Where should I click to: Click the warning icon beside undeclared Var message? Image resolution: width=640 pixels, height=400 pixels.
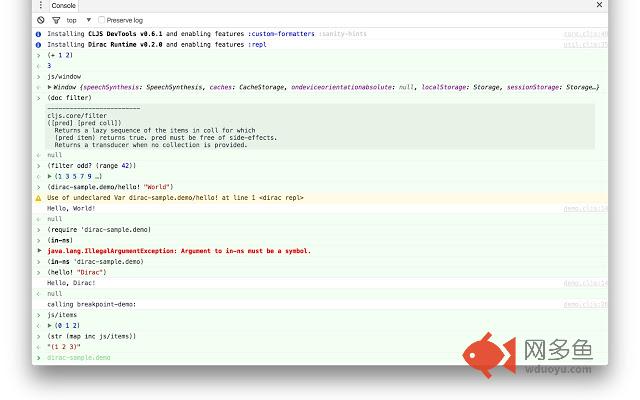[x=38, y=198]
